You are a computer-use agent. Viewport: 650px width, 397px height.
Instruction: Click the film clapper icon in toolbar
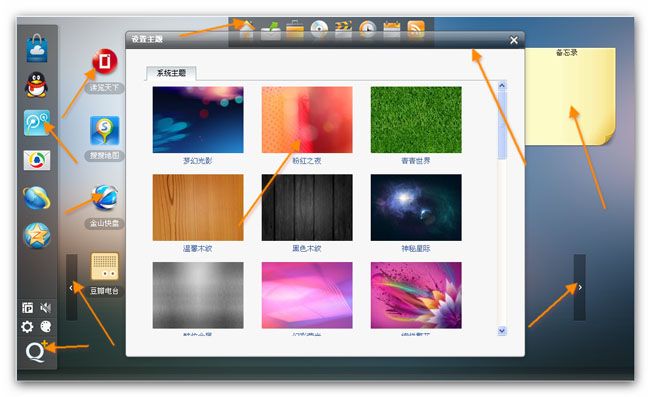(343, 30)
